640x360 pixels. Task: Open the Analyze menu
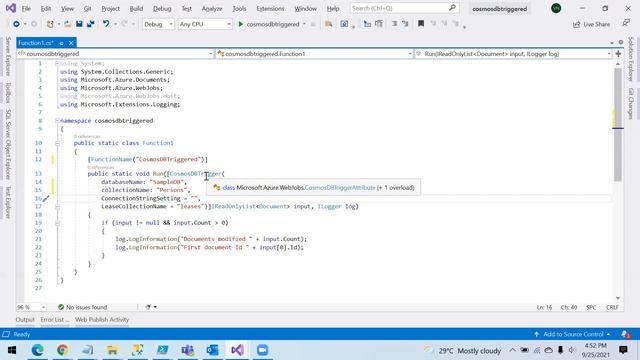(212, 9)
